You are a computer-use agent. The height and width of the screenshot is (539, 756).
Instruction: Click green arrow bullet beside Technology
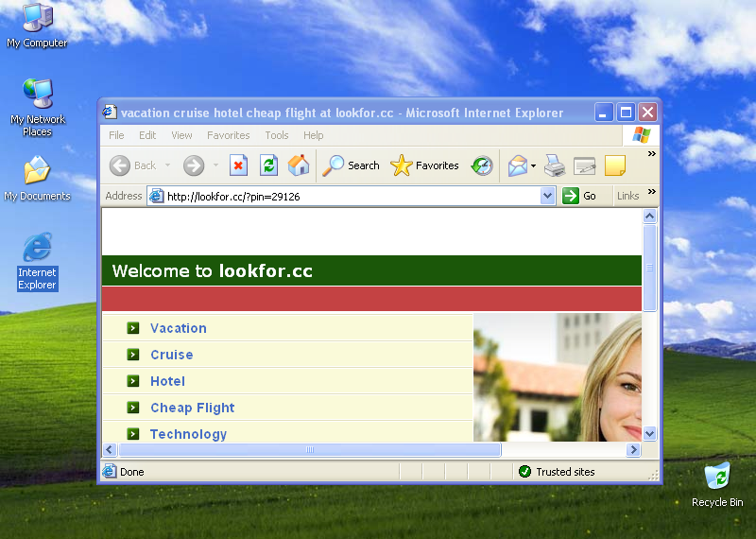[x=133, y=434]
